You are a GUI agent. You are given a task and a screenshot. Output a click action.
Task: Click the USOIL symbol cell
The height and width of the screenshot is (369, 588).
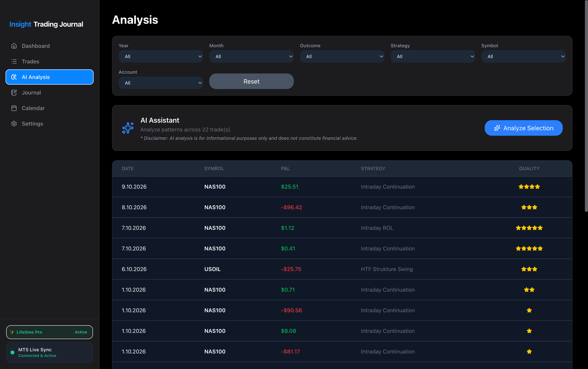212,269
